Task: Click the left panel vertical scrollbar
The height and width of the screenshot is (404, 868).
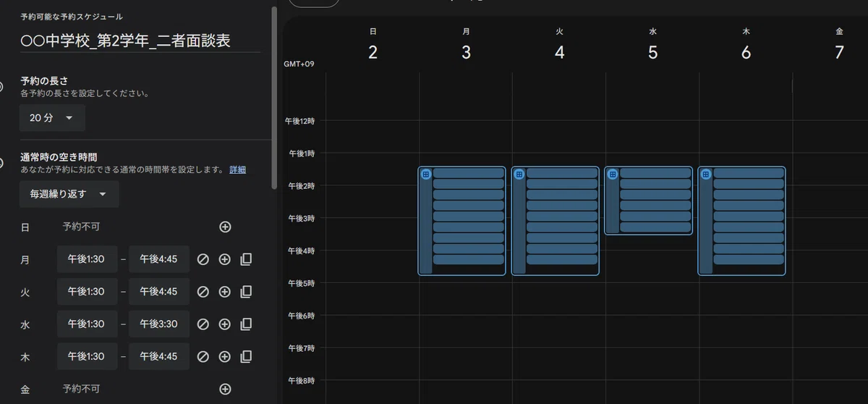Action: [273, 98]
